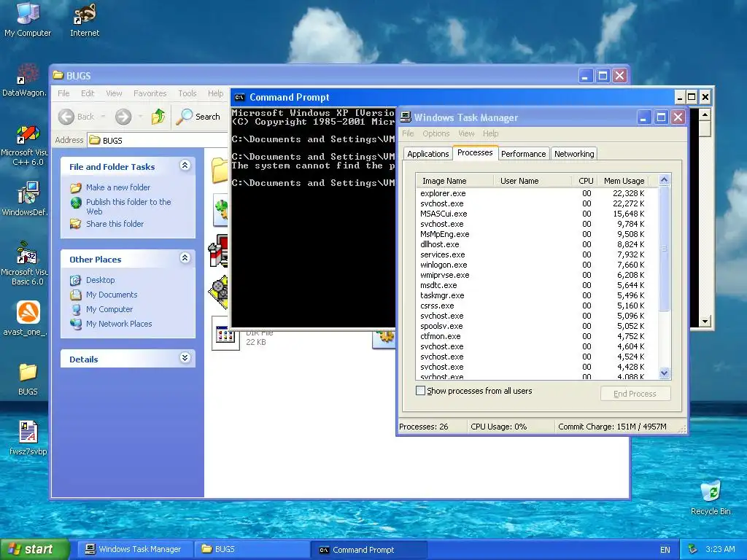747x560 pixels.
Task: Select Microsoft Visual C++ 6.0 desktop icon
Action: pyautogui.click(x=25, y=145)
